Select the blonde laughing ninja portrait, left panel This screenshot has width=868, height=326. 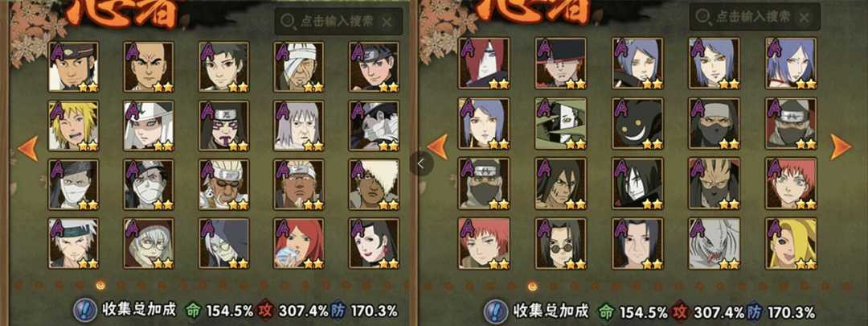point(74,126)
